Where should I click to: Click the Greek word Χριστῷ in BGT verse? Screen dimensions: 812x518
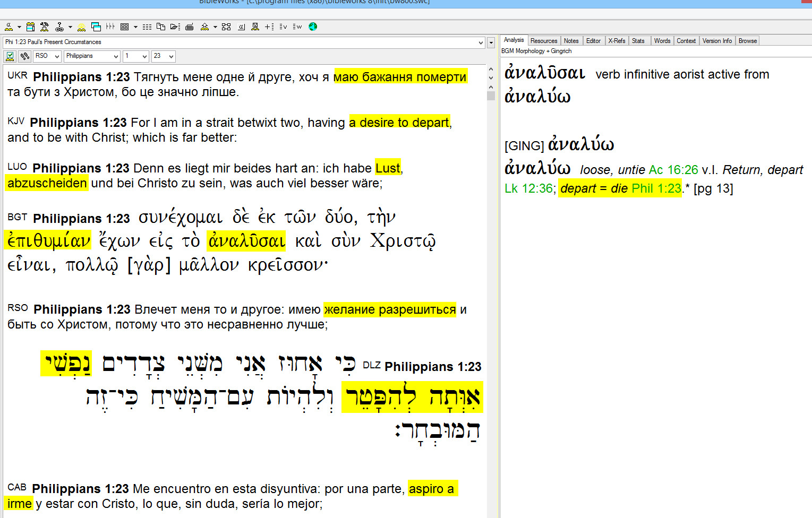pos(403,241)
